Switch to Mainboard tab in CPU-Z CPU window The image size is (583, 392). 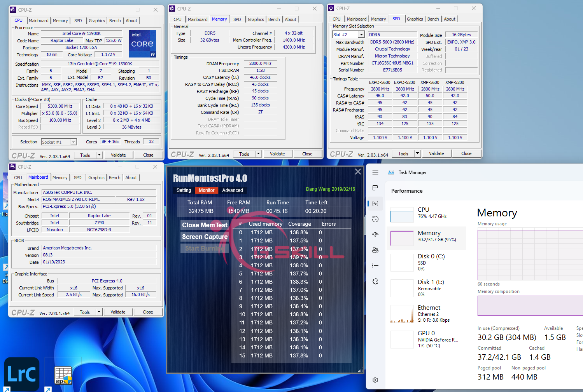tap(39, 21)
